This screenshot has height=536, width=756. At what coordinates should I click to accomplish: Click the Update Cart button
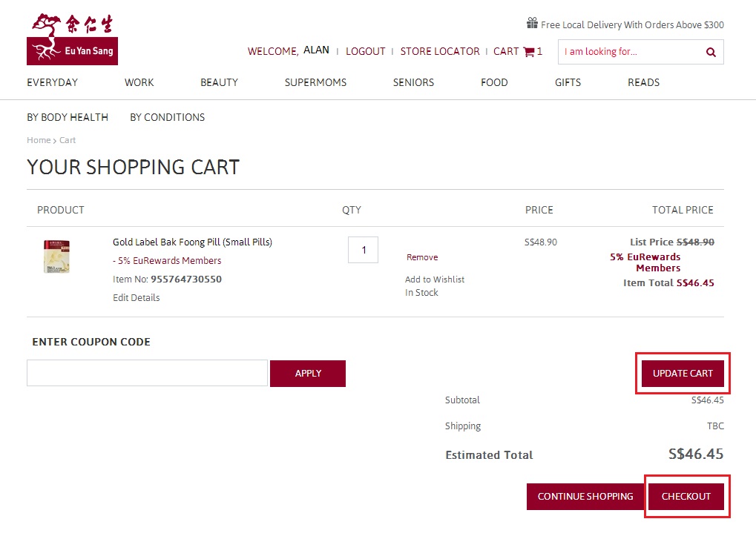682,374
